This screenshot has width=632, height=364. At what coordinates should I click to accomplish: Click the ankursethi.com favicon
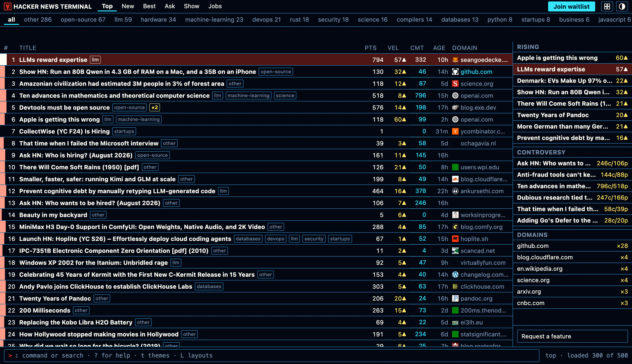pyautogui.click(x=455, y=191)
